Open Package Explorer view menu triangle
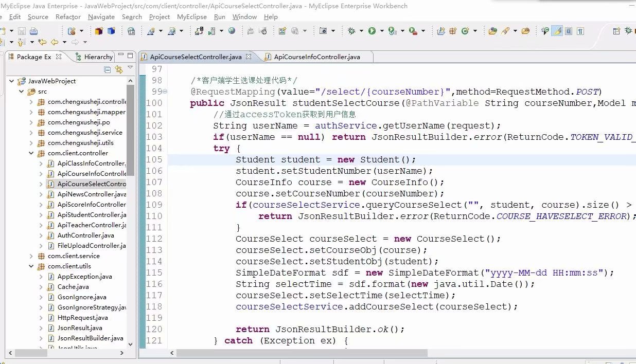 (x=130, y=68)
